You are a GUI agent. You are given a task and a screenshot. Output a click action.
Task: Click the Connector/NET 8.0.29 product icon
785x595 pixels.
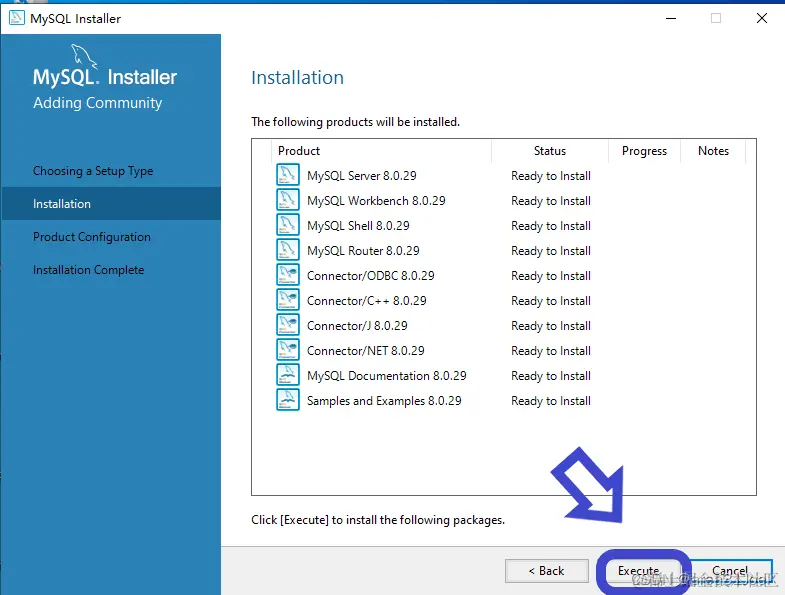[288, 350]
